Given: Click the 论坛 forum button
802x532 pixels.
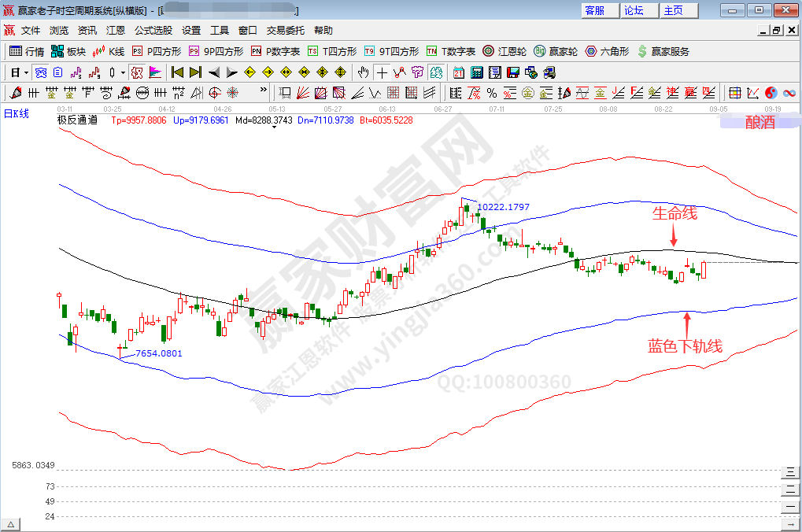Looking at the screenshot, I should [x=634, y=10].
